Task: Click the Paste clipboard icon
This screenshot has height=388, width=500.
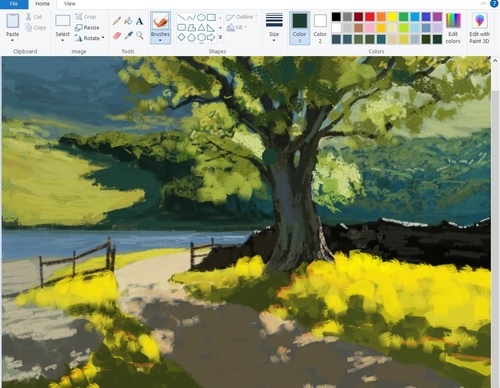Action: click(12, 21)
